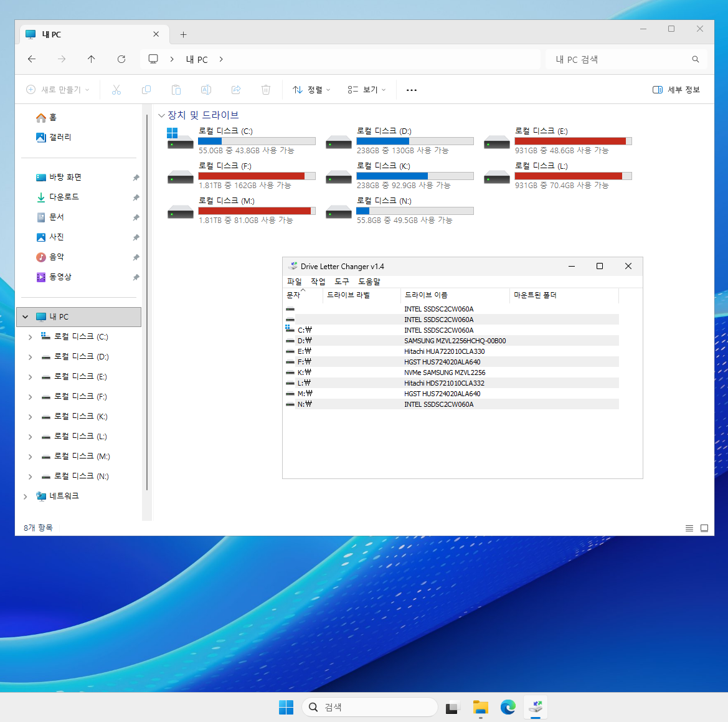Image resolution: width=728 pixels, height=722 pixels.
Task: Expand 로컬 디스크 (C:) in the tree
Action: [30, 336]
